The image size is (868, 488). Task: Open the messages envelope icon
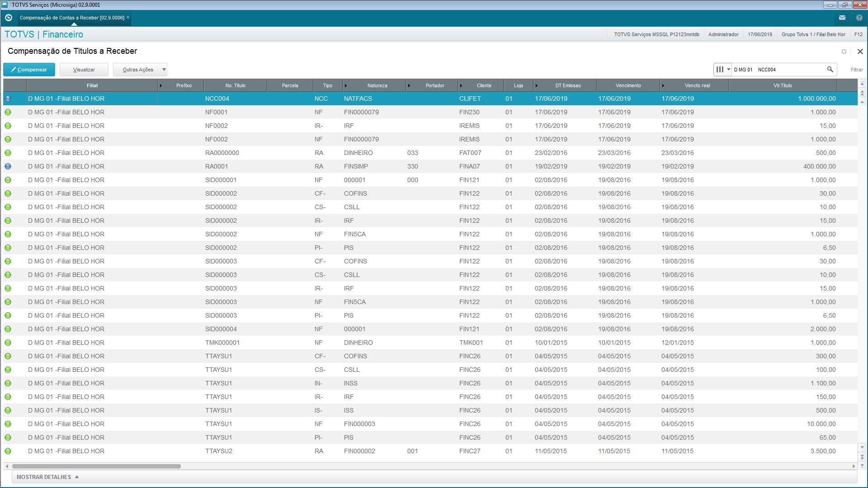[842, 18]
